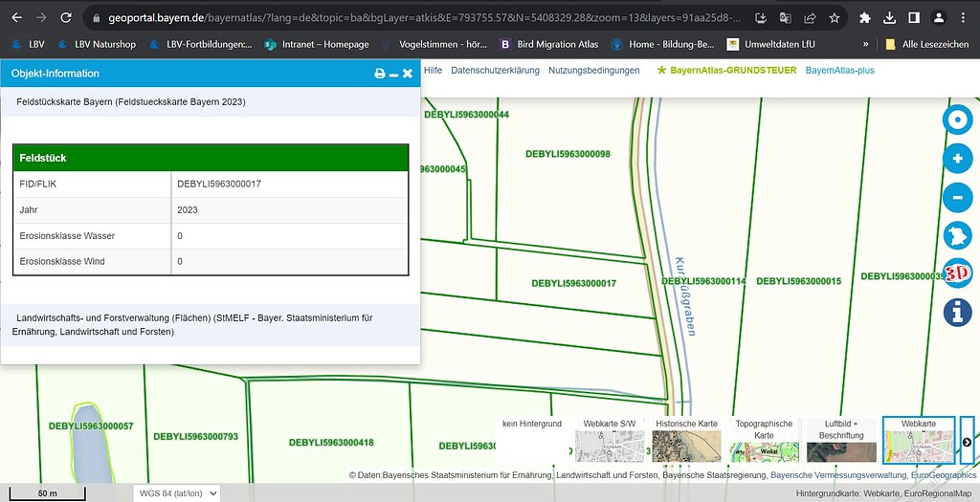Expand more background maps with arrow
The image size is (980, 502).
click(967, 442)
